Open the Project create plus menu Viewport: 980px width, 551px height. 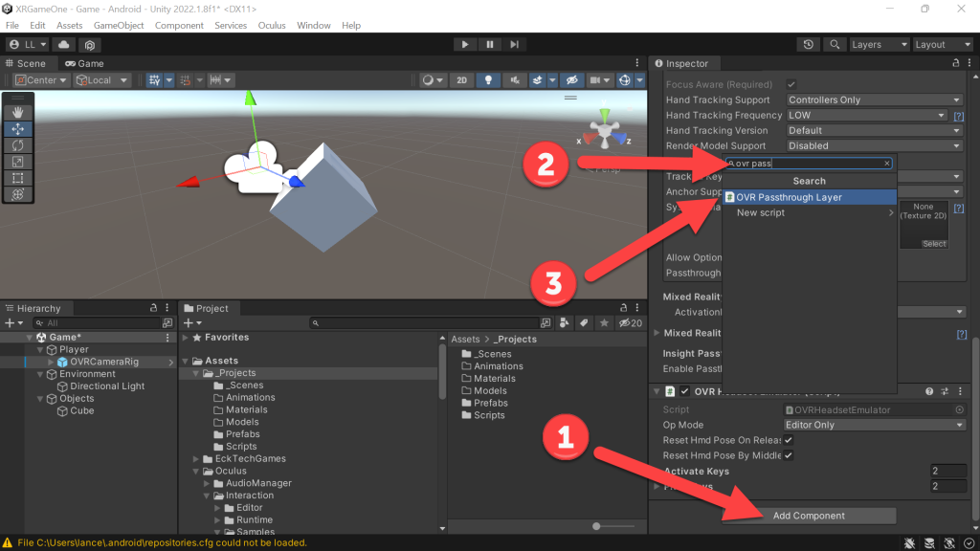tap(192, 323)
